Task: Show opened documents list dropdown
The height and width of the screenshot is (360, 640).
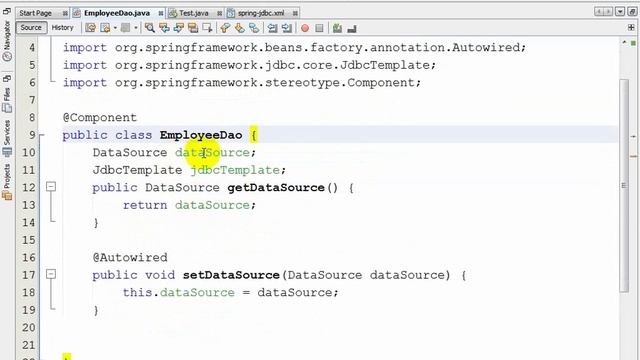Action: click(x=620, y=12)
